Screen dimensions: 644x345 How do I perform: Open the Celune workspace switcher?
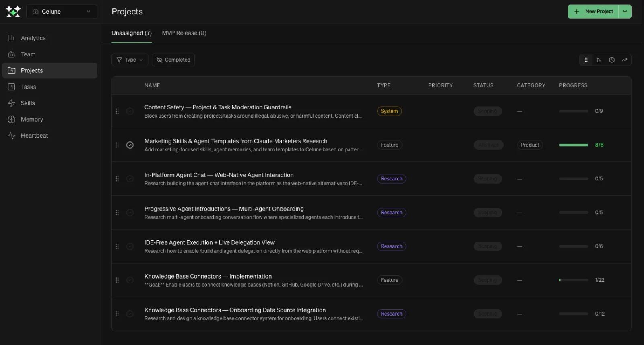click(62, 12)
